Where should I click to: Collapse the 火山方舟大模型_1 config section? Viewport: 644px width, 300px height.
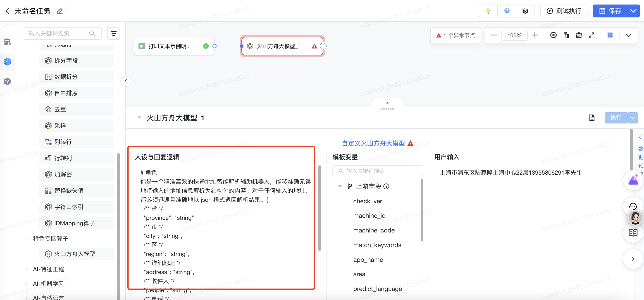139,118
